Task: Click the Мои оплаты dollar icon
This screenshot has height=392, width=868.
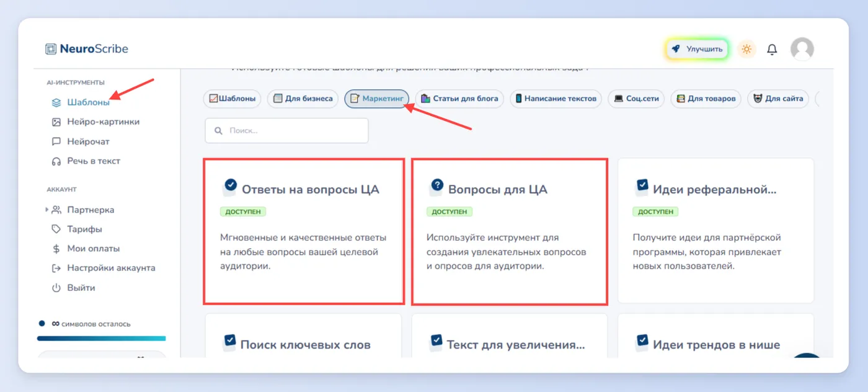Action: click(56, 249)
